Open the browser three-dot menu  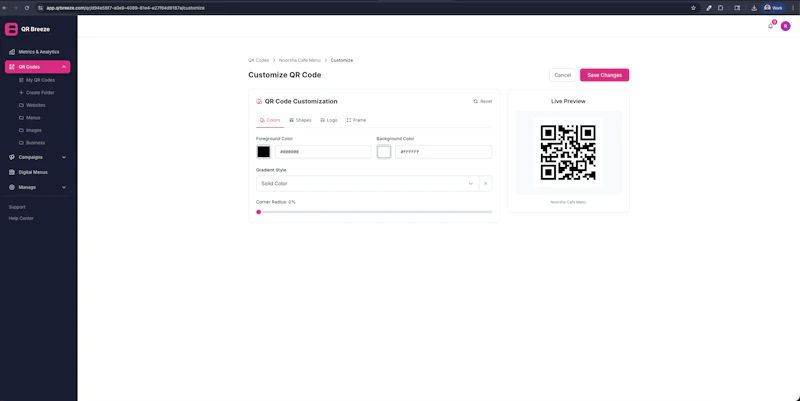tap(793, 8)
